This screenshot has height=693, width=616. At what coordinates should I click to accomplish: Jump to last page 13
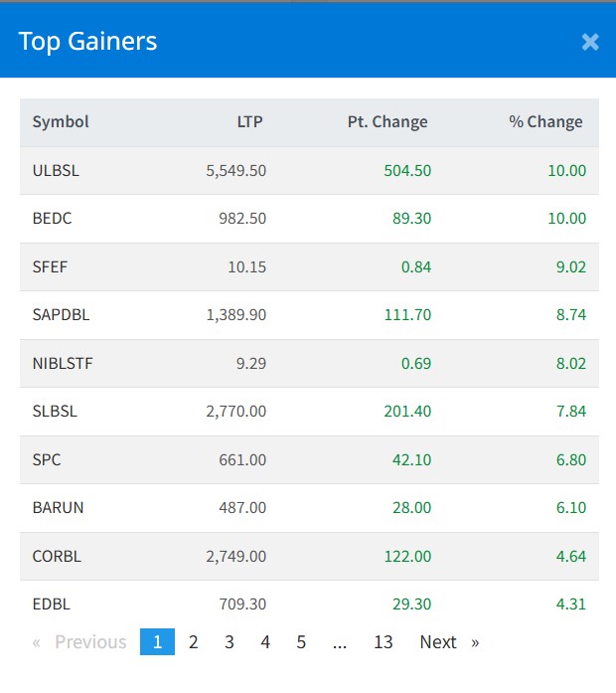[384, 642]
